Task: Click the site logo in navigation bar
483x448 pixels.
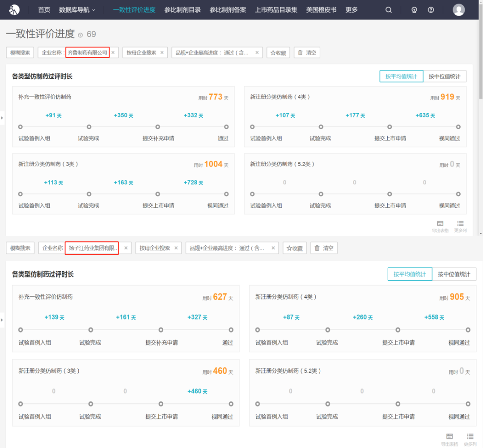Action: [14, 9]
